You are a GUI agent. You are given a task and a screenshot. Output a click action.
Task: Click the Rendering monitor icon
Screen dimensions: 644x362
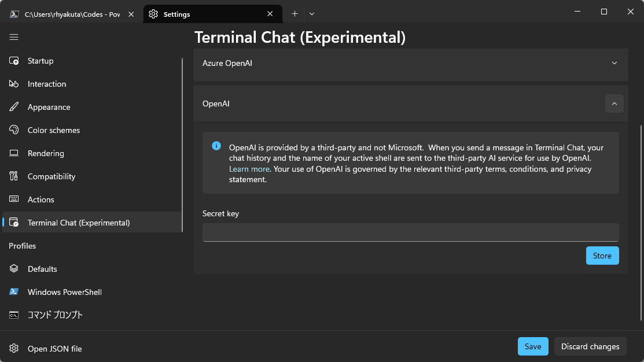[x=13, y=153]
